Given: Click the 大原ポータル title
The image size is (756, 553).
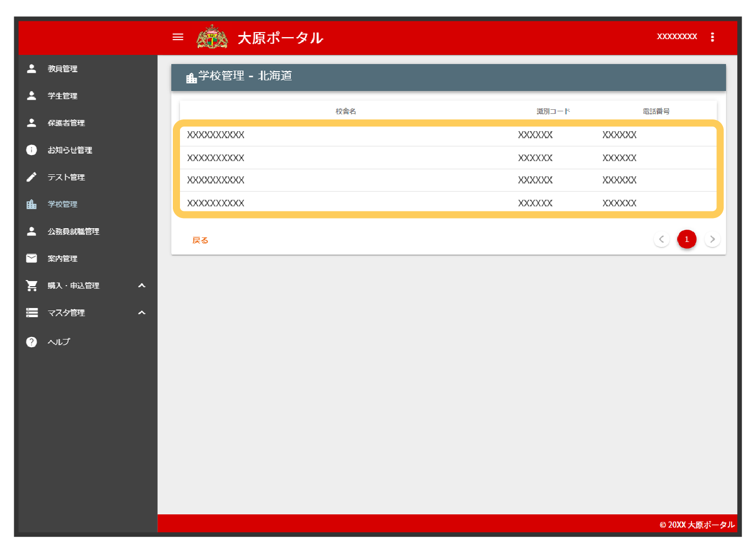Looking at the screenshot, I should [x=280, y=38].
